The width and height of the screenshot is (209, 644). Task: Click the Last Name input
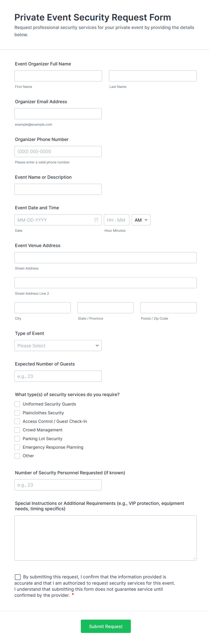(x=153, y=76)
